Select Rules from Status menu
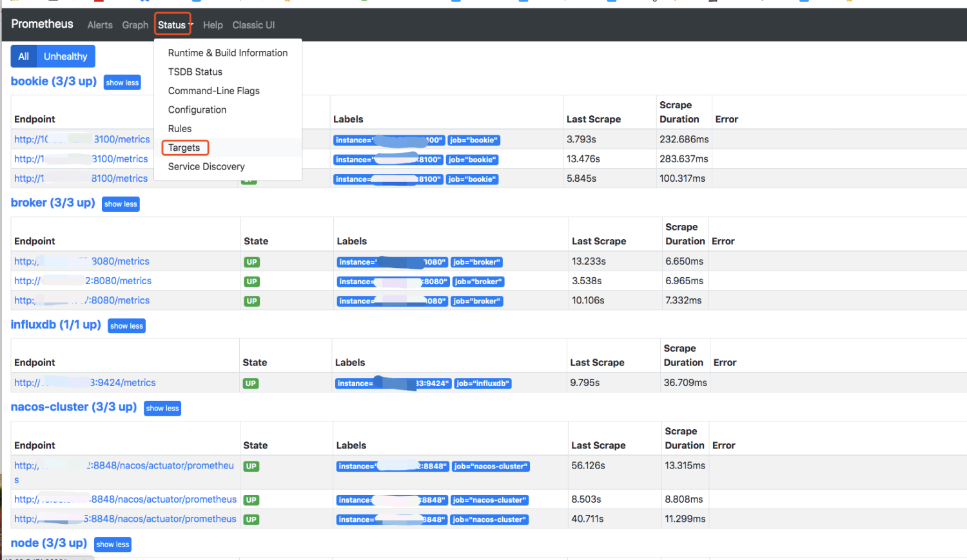 point(228,129)
